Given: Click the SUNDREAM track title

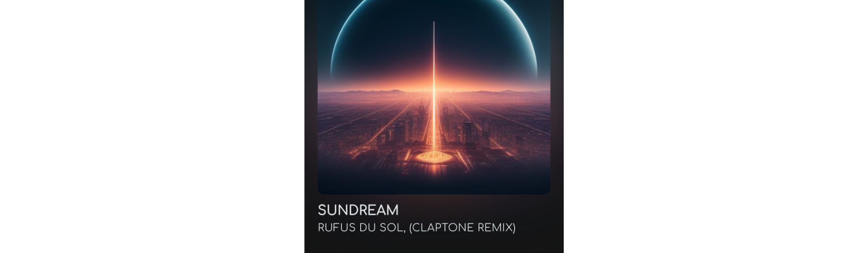Looking at the screenshot, I should tap(358, 210).
